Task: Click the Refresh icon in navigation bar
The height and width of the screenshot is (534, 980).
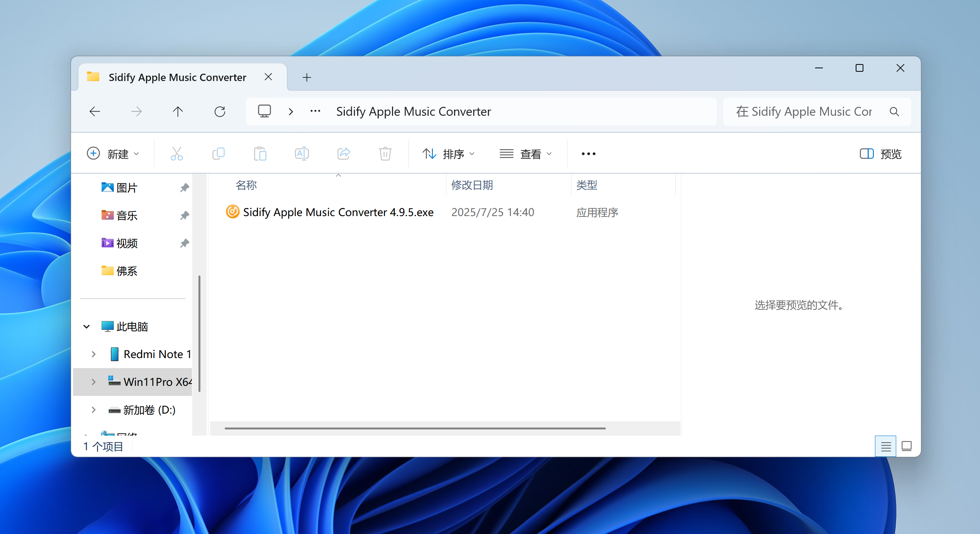Action: click(220, 112)
